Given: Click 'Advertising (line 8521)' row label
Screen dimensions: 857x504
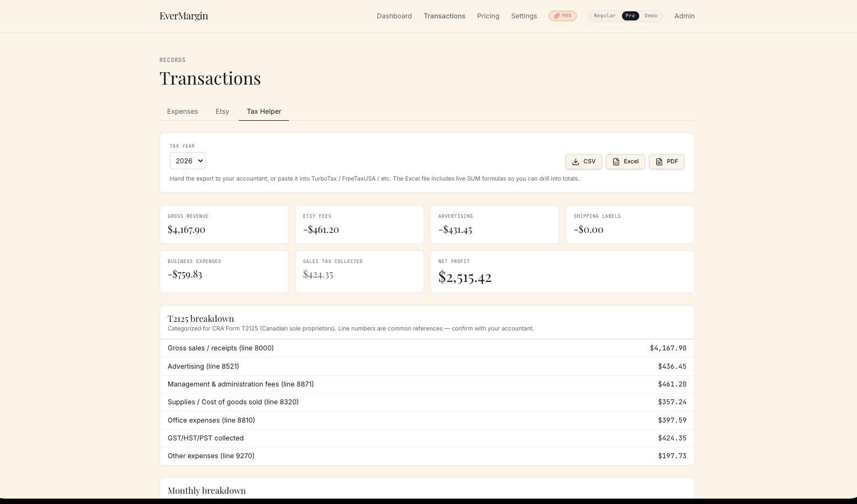Looking at the screenshot, I should point(203,367).
